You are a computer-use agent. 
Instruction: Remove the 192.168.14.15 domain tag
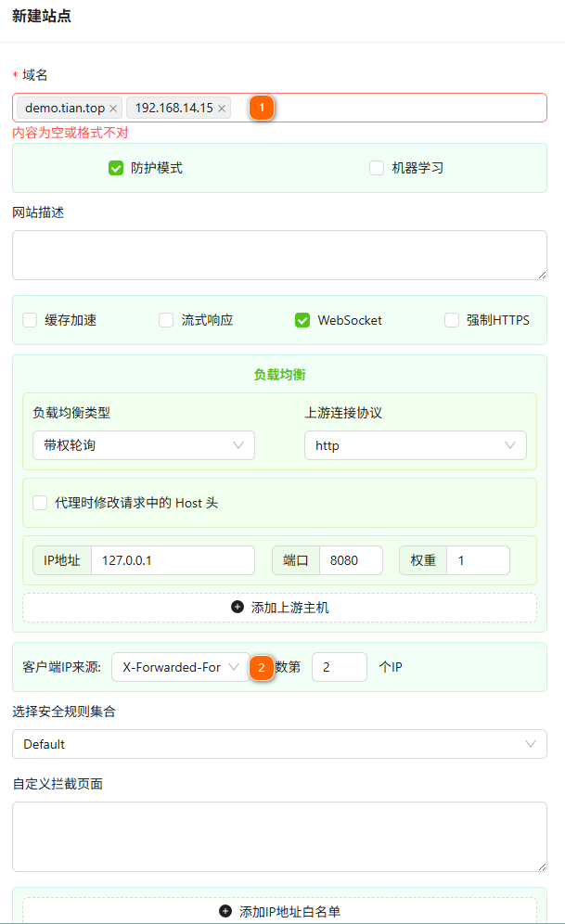click(221, 108)
